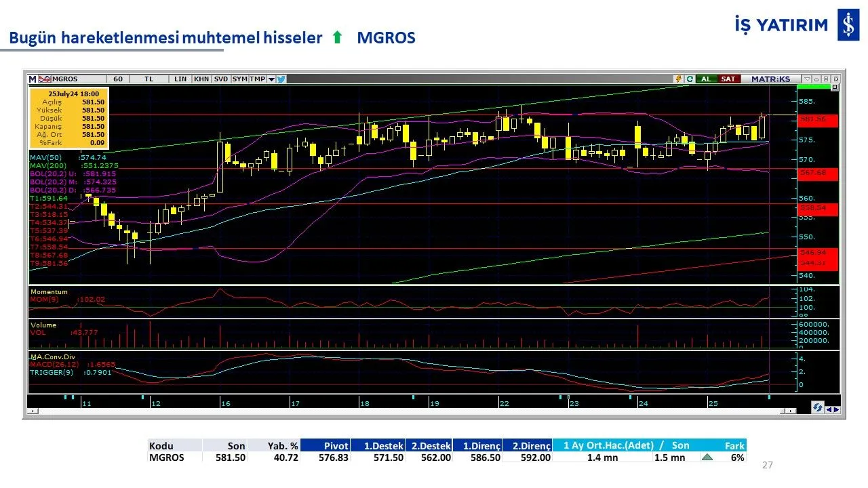Click the 581.56 red price label
This screenshot has width=868, height=488.
tap(818, 119)
